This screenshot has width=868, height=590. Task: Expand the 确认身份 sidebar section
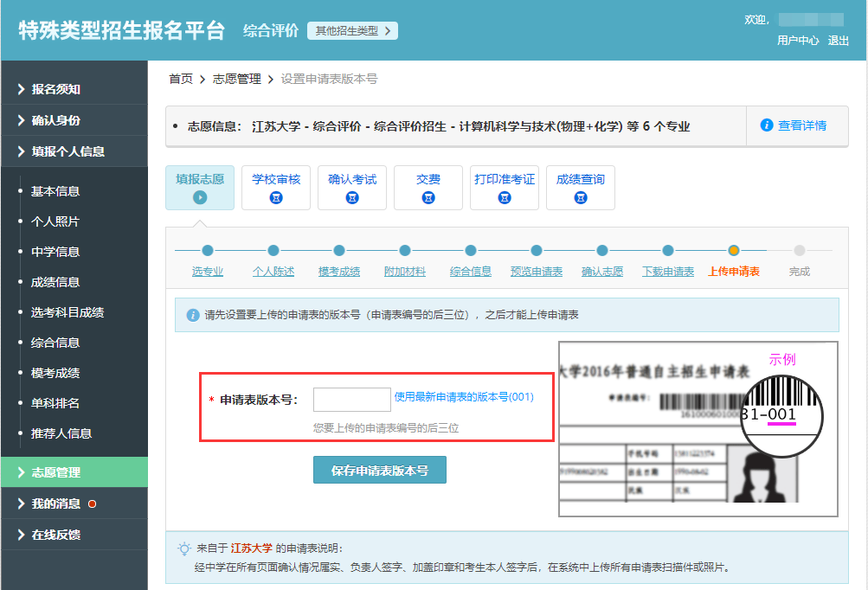click(55, 120)
